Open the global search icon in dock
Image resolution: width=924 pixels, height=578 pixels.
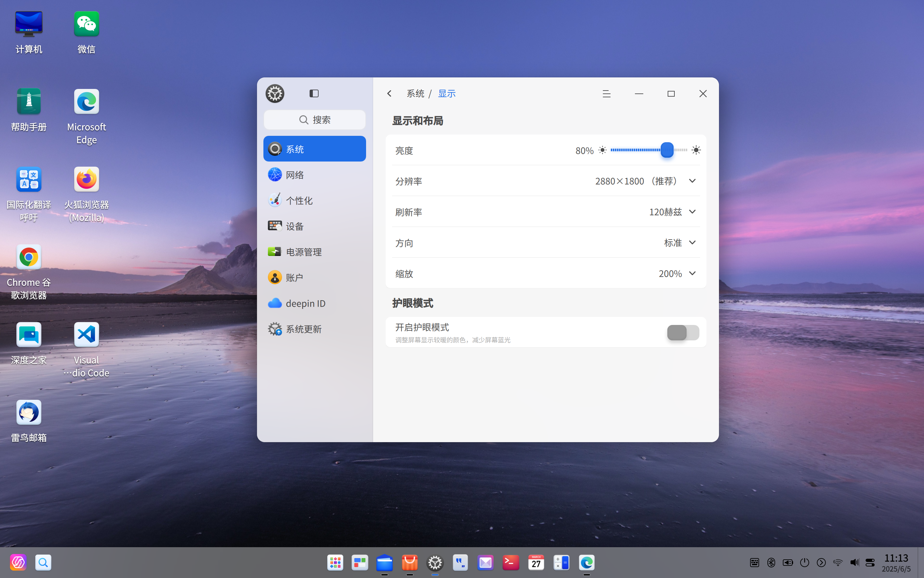point(43,562)
